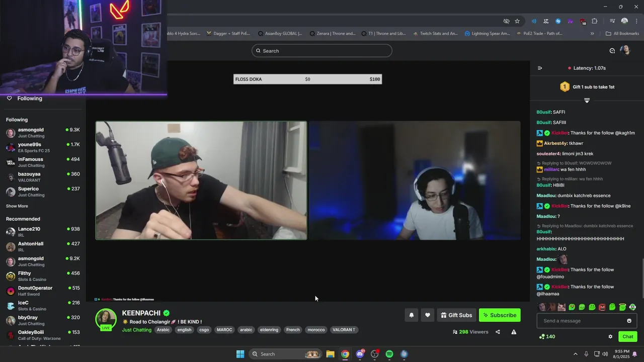
Task: Open the user avatar menu in Kick header
Action: (625, 50)
